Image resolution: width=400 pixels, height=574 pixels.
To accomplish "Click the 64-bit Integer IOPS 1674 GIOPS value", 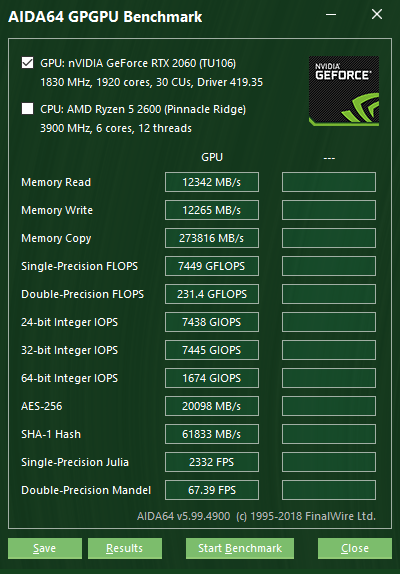I will 212,378.
